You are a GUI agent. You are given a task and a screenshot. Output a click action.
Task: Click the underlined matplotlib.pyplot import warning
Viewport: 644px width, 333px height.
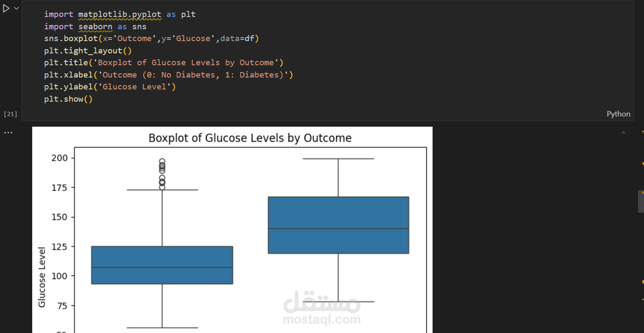pos(119,14)
